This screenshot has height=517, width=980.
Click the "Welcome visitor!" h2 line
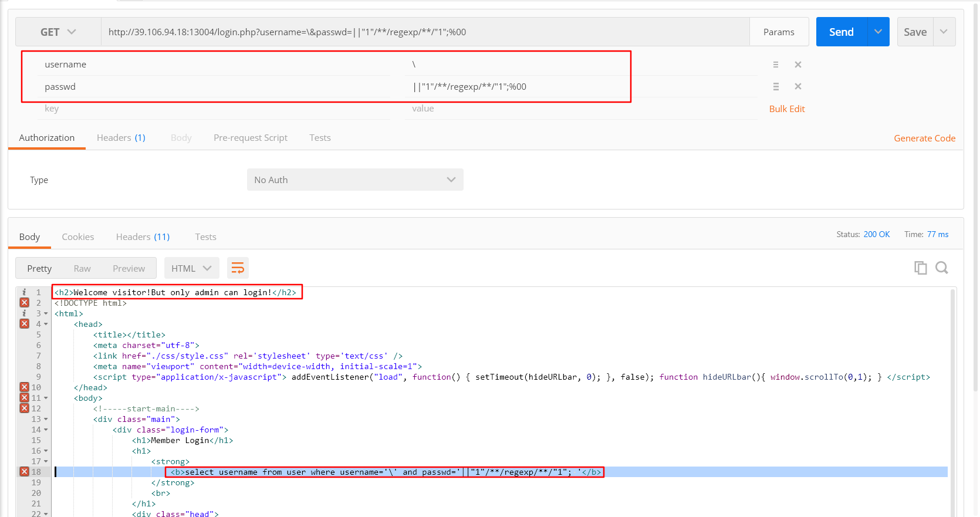[176, 292]
